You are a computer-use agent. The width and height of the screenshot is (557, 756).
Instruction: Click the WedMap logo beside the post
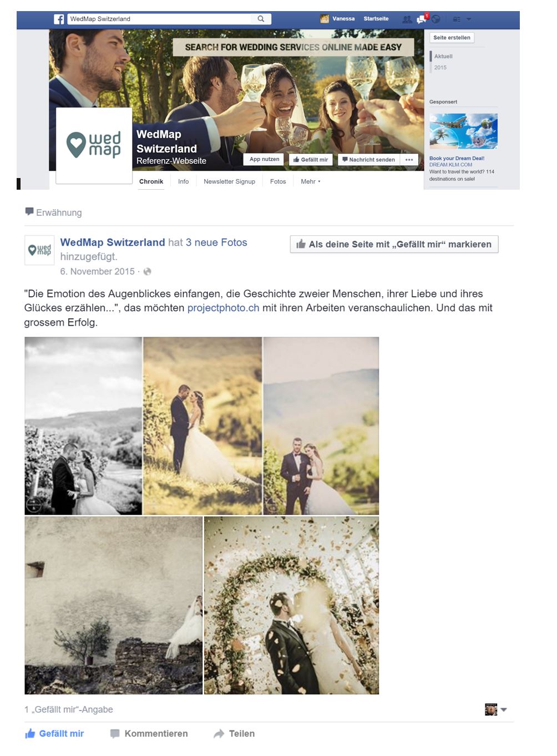pos(39,250)
